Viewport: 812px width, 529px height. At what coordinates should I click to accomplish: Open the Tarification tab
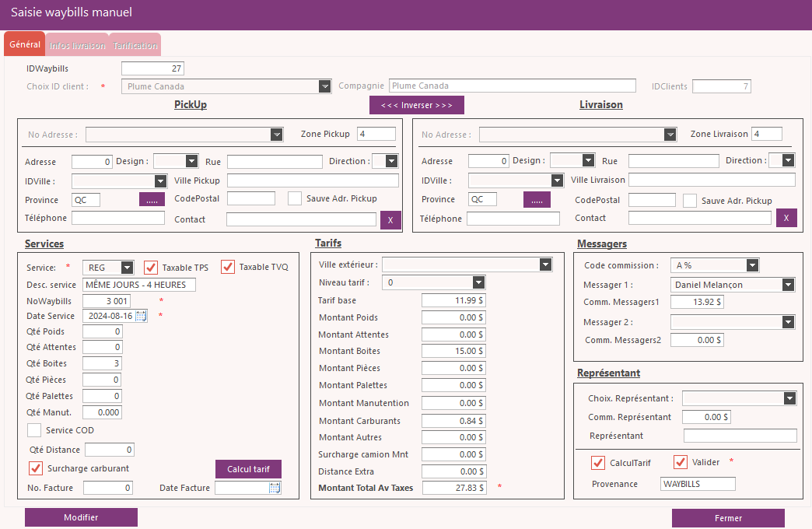pos(135,46)
